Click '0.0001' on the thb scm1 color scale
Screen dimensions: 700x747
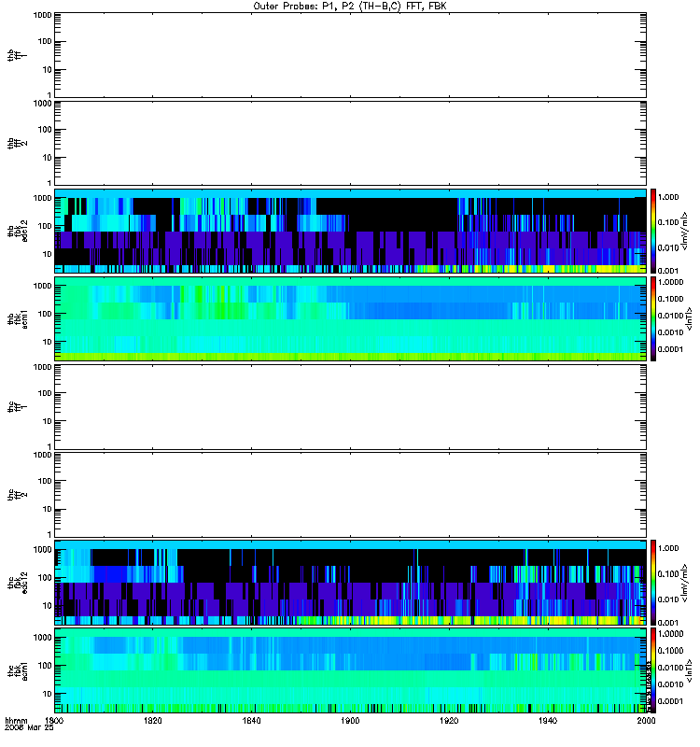670,349
